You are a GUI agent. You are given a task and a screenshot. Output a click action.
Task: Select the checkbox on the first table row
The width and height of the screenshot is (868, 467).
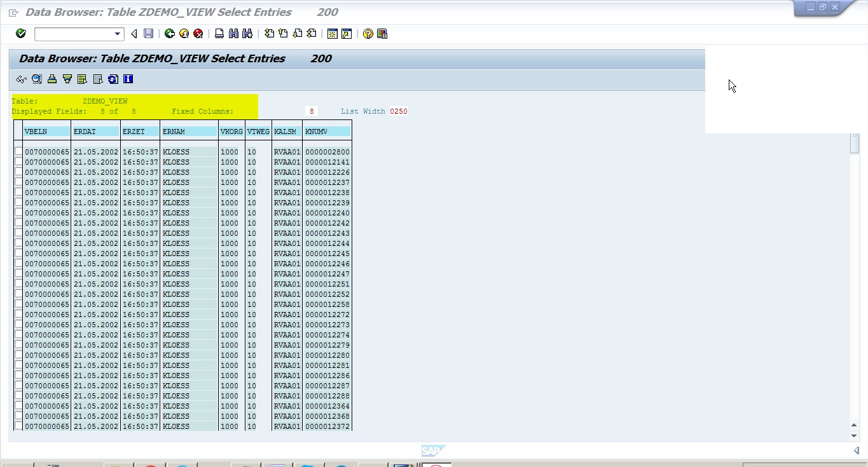pyautogui.click(x=18, y=151)
